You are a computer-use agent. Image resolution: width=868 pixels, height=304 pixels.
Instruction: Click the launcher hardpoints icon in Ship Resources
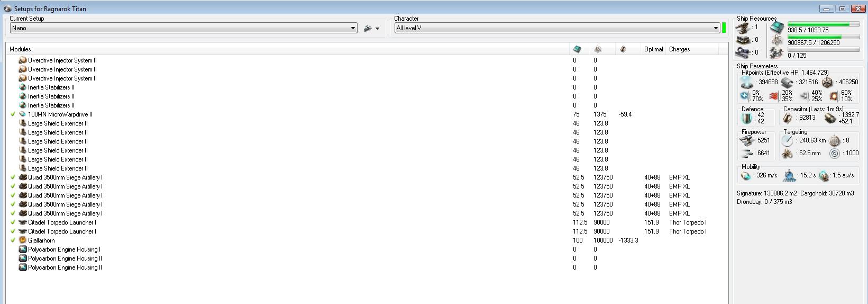[744, 40]
